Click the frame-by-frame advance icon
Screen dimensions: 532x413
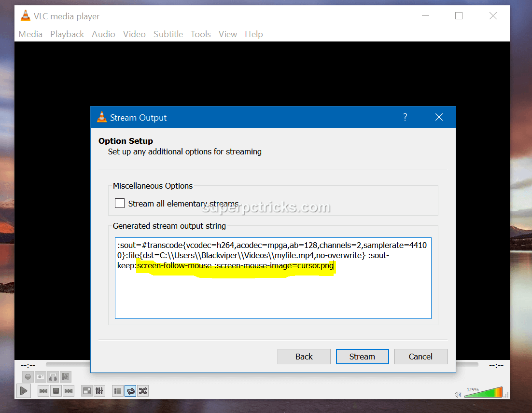coord(65,377)
